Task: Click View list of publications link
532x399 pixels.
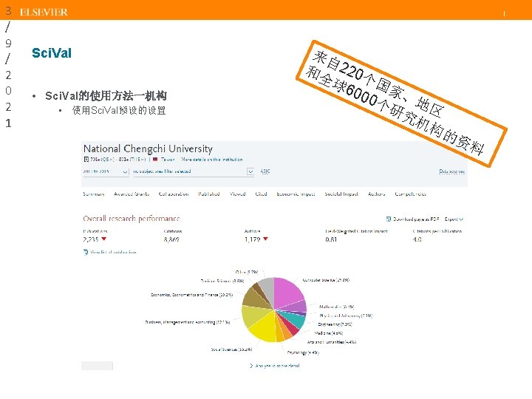Action: click(113, 252)
